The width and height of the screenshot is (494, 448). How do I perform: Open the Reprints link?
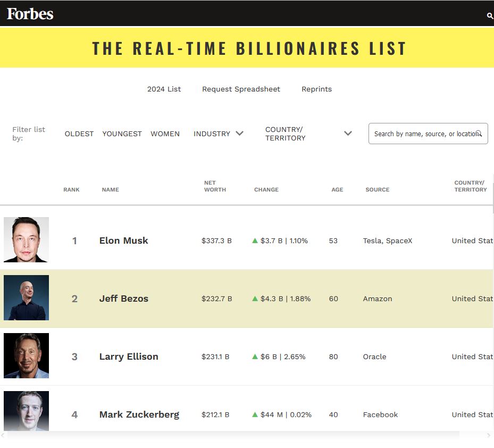point(316,89)
